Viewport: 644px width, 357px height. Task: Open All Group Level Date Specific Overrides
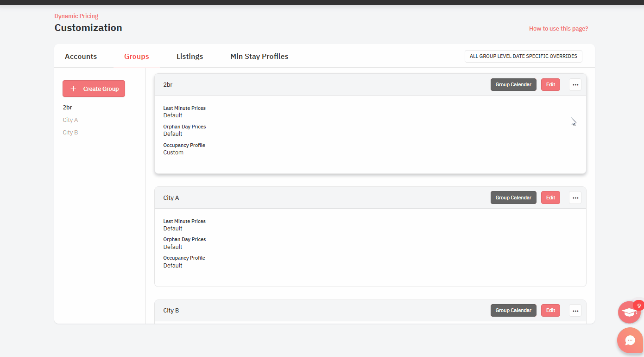523,56
